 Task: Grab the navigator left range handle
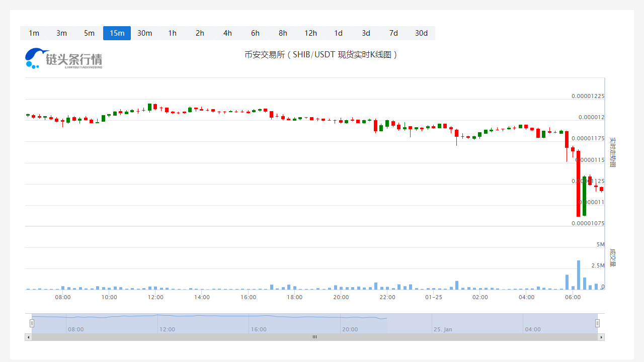pos(32,323)
